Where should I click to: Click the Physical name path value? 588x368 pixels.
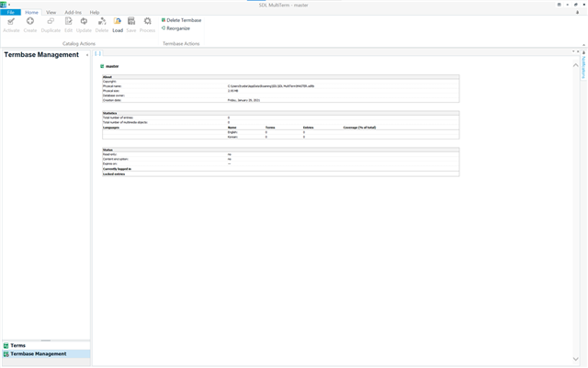coord(271,86)
